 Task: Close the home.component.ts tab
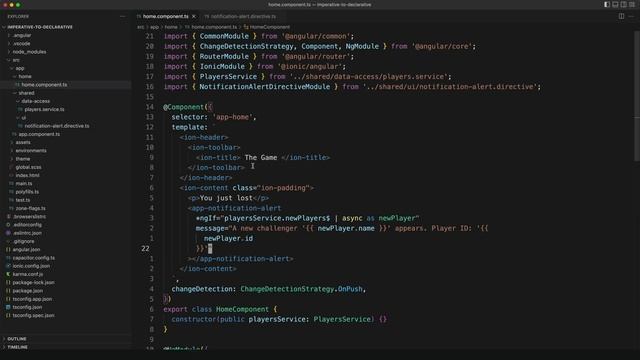tap(193, 16)
